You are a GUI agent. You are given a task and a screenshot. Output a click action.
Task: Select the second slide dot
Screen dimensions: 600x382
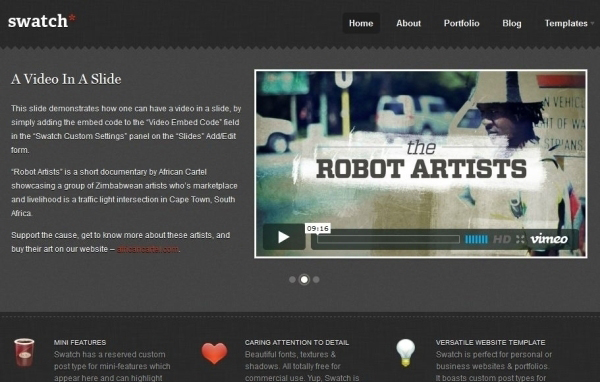point(304,279)
